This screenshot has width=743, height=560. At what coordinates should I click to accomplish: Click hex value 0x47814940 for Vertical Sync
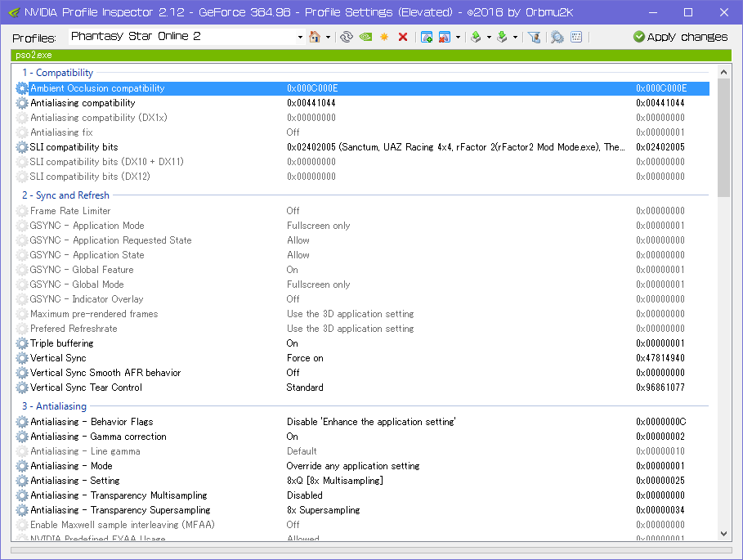[660, 358]
